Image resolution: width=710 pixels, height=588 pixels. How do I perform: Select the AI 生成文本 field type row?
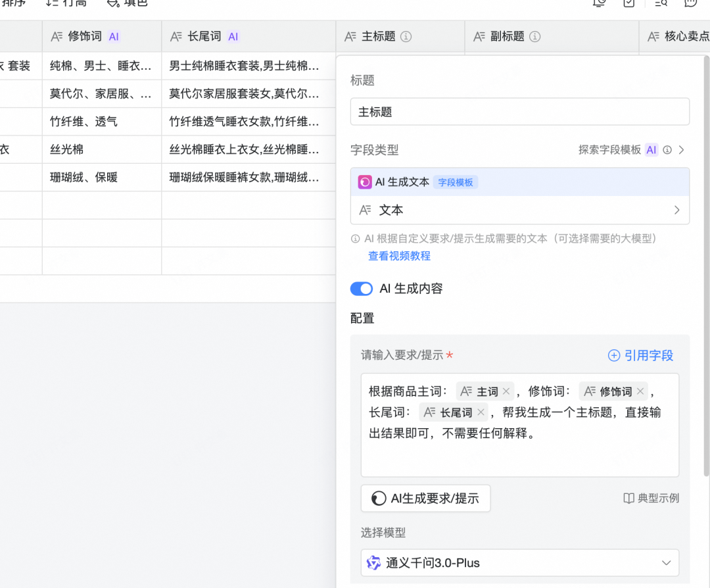point(520,182)
